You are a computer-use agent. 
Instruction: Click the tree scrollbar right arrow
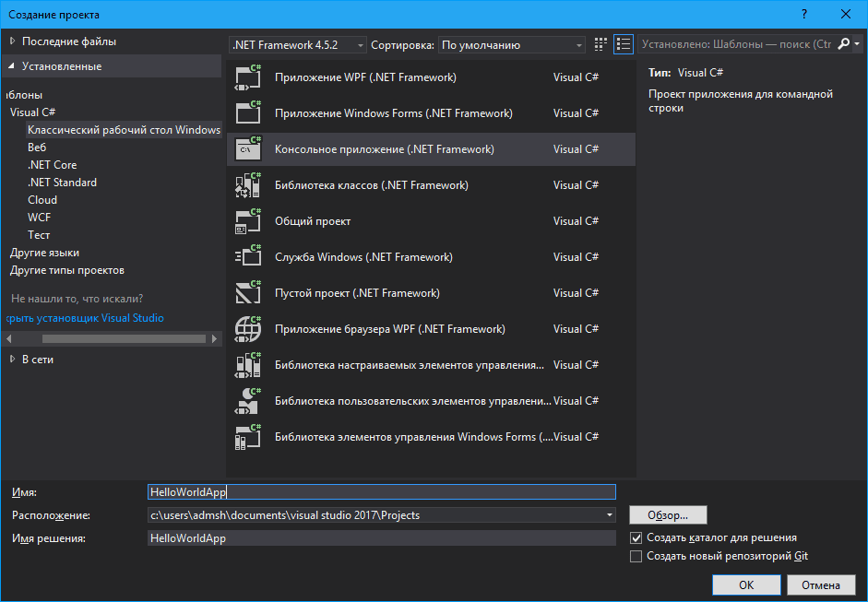[215, 338]
